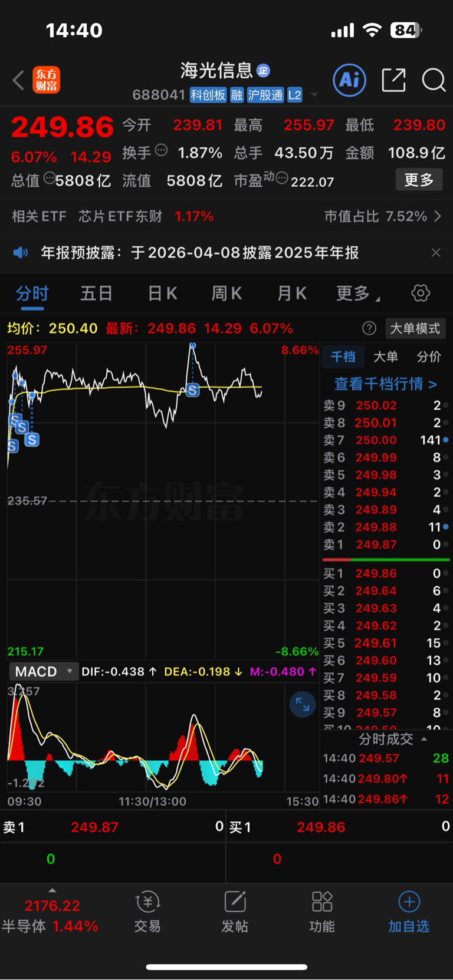
Task: Tap the speaker announcement icon
Action: click(21, 253)
